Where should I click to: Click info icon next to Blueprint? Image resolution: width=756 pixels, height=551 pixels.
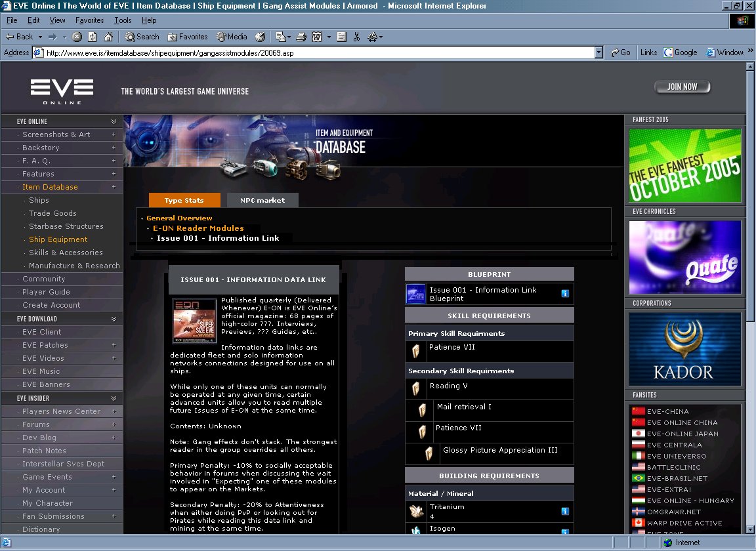pos(565,294)
